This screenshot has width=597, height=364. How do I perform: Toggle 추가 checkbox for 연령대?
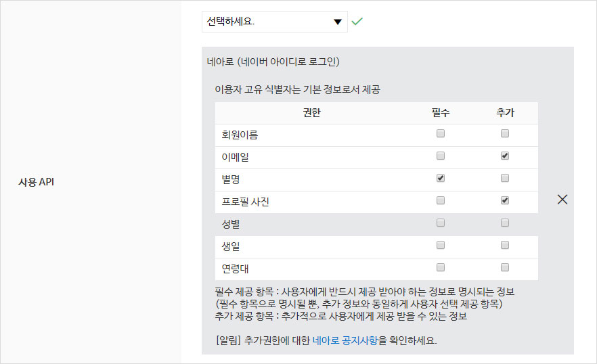click(504, 267)
